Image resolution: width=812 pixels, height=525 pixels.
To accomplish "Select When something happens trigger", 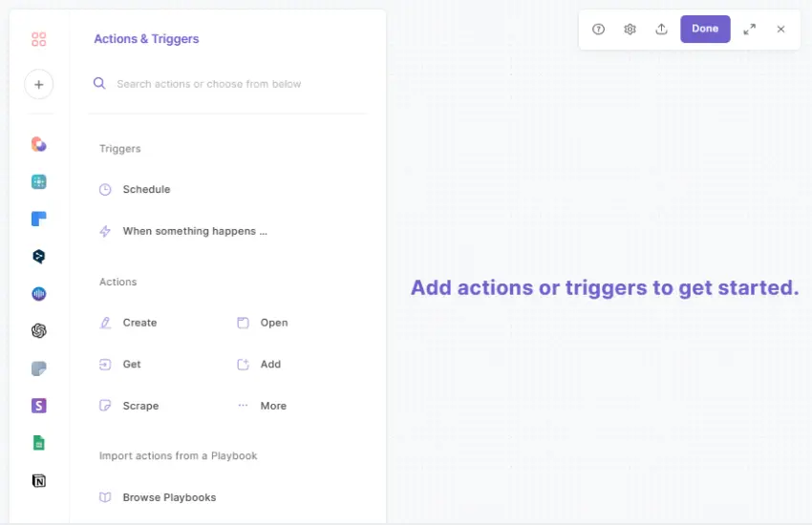I will pyautogui.click(x=183, y=231).
